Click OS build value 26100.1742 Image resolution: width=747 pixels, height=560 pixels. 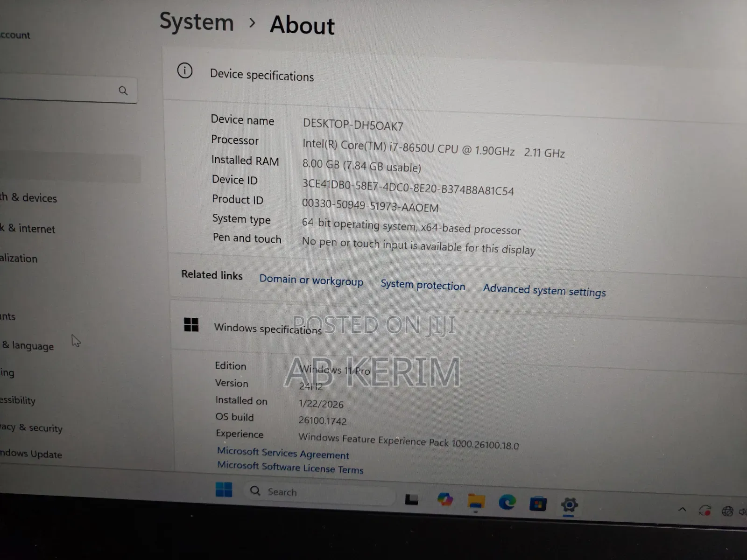click(323, 420)
